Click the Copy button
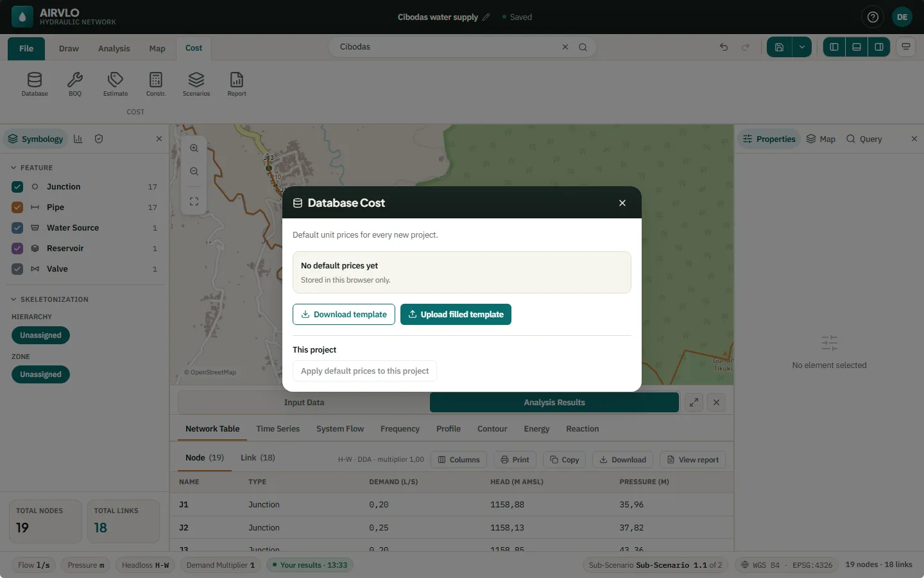Screen dimensions: 924x578 (564, 460)
